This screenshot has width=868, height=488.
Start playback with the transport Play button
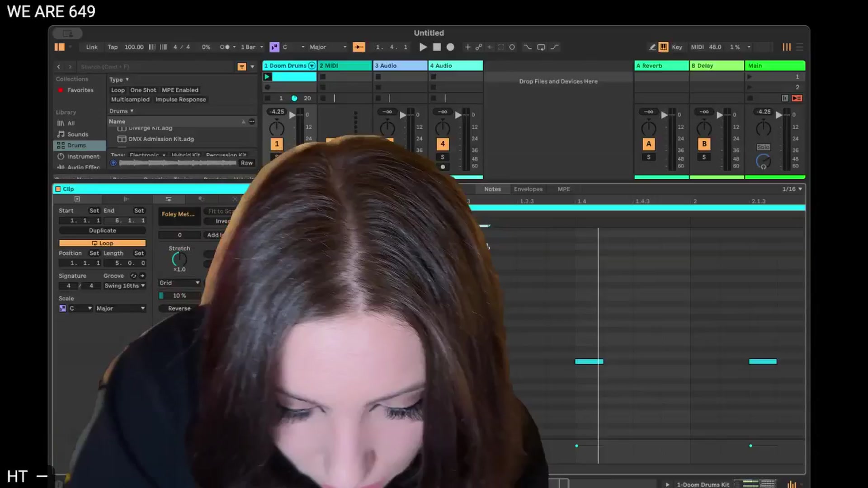[423, 47]
